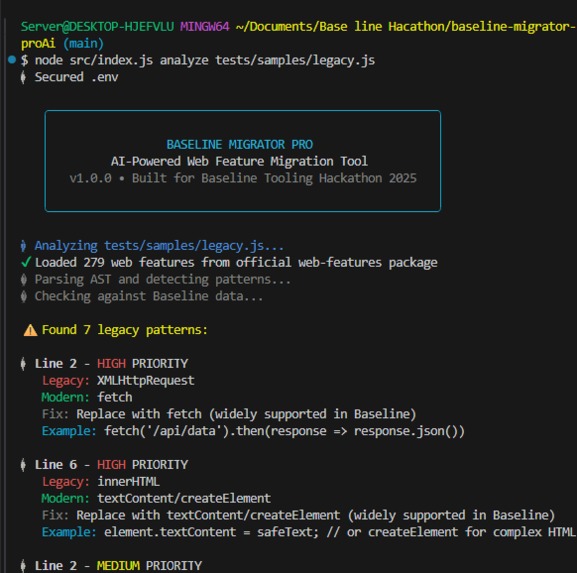Click 'Analyzing tests/samples/legacy.js...' line
Screen dimensions: 577x573
[x=159, y=245]
